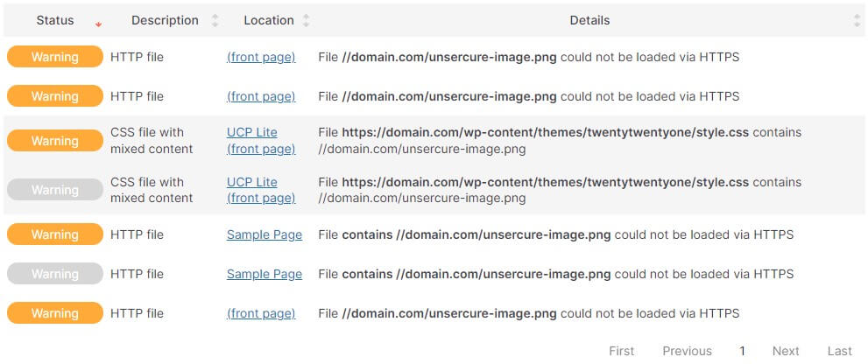
Task: Go to the Previous page
Action: point(687,351)
